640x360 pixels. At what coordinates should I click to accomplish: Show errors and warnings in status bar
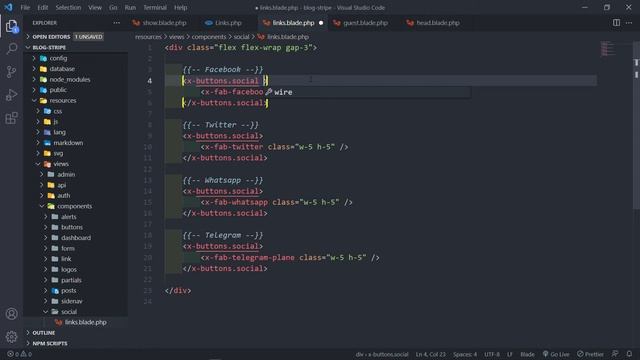[x=19, y=354]
